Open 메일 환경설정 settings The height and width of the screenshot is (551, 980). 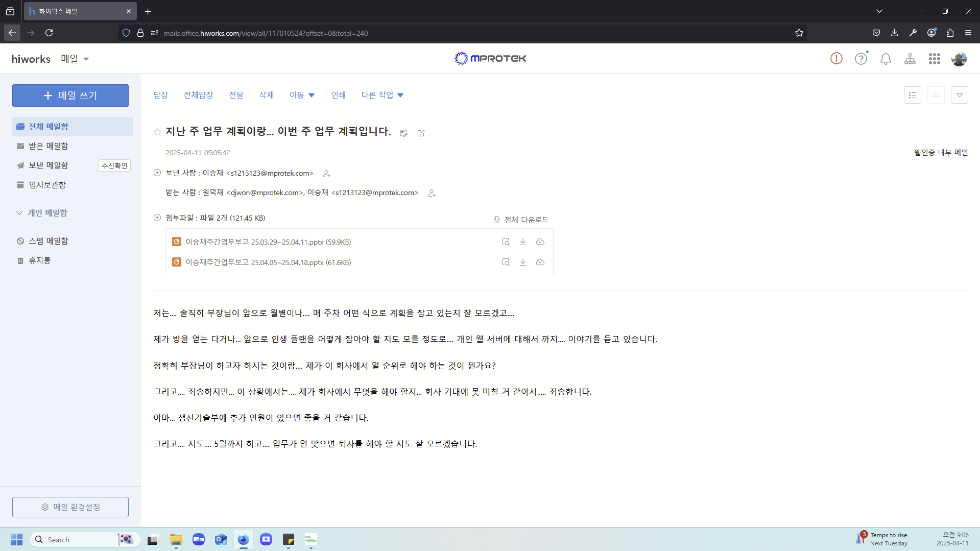70,507
